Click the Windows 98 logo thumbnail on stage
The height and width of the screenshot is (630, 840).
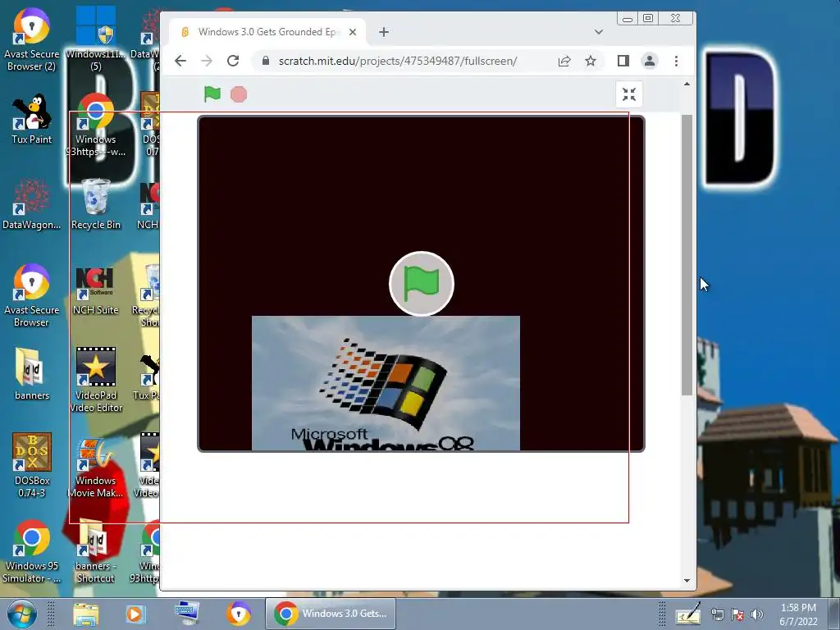click(x=386, y=383)
